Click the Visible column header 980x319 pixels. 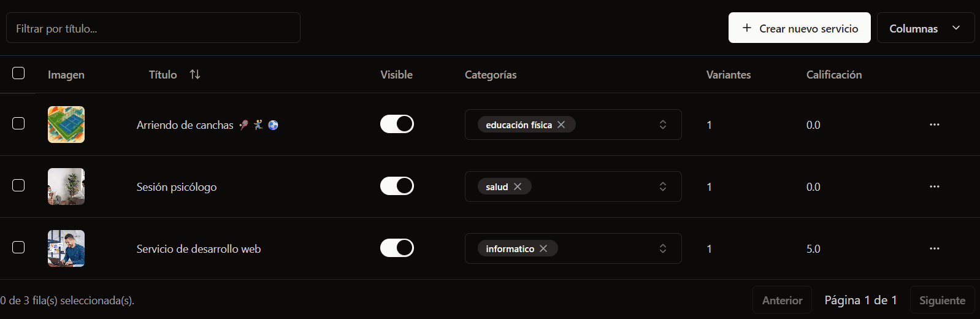click(396, 74)
